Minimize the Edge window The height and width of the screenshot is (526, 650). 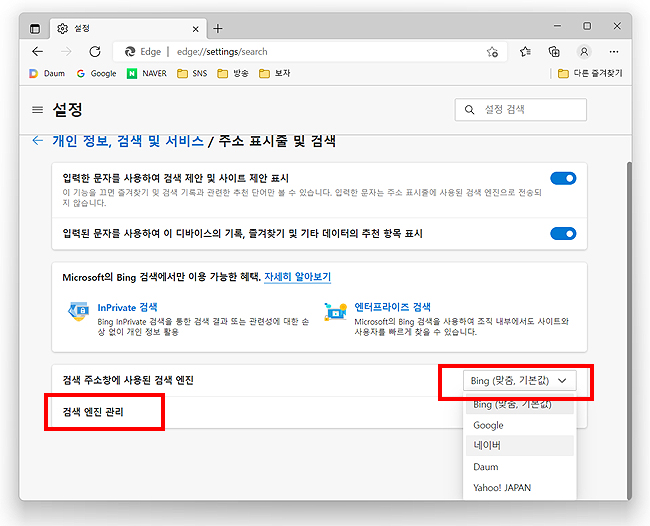[558, 26]
